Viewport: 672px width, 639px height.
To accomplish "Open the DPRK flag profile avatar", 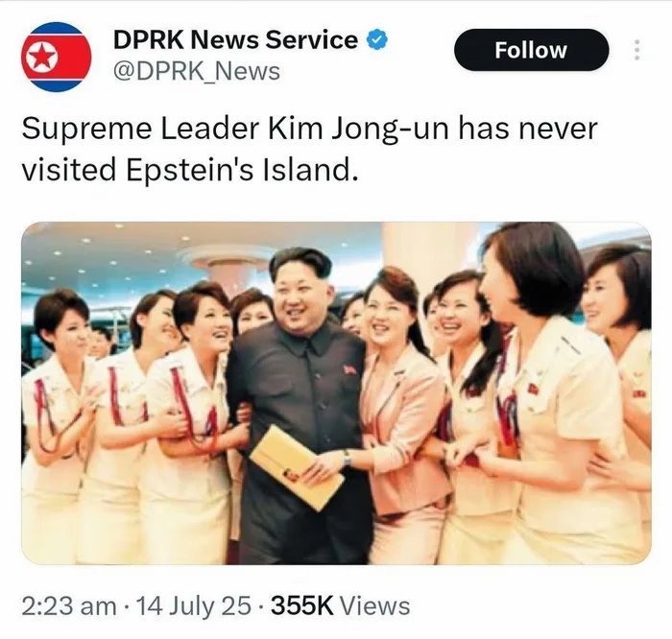I will pyautogui.click(x=57, y=57).
